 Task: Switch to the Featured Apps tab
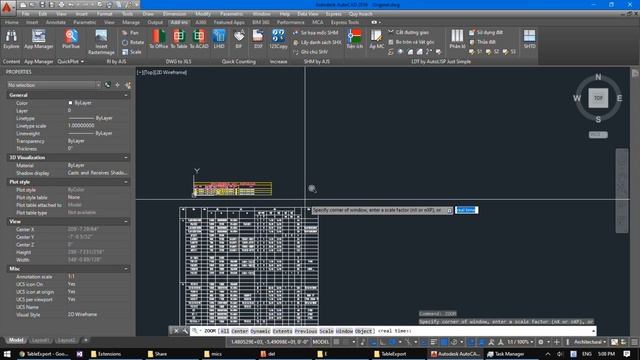click(229, 22)
